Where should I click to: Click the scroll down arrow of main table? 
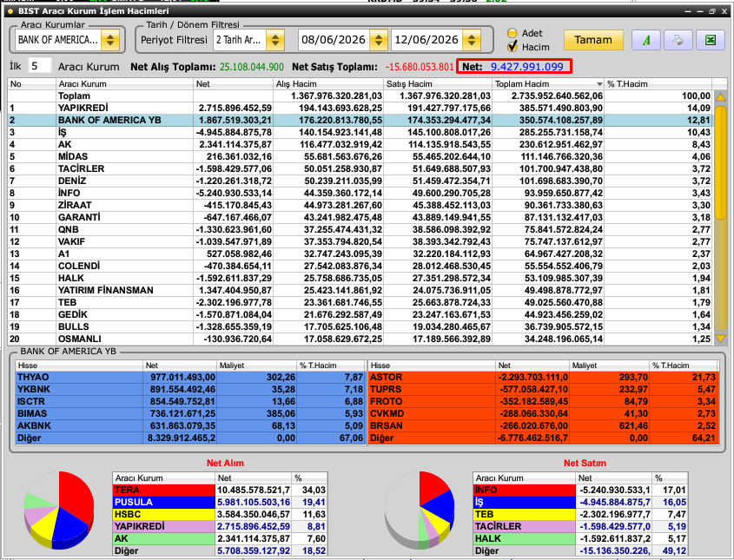[x=720, y=339]
